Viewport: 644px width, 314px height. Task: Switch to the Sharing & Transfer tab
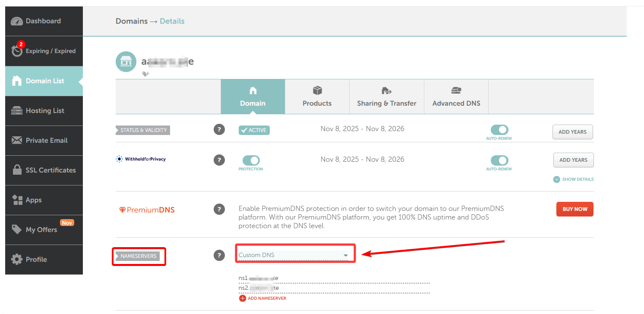pos(387,97)
